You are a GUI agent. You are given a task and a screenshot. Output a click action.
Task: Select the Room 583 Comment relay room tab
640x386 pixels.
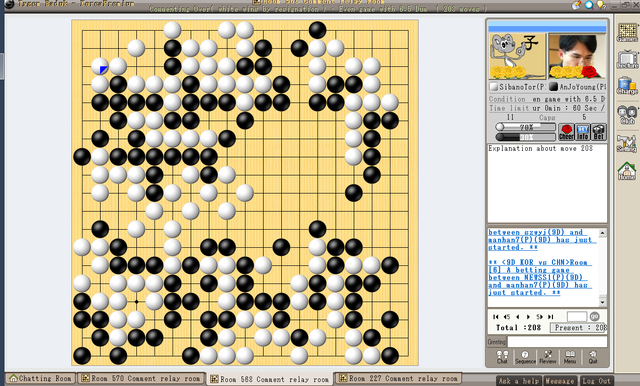pos(270,379)
